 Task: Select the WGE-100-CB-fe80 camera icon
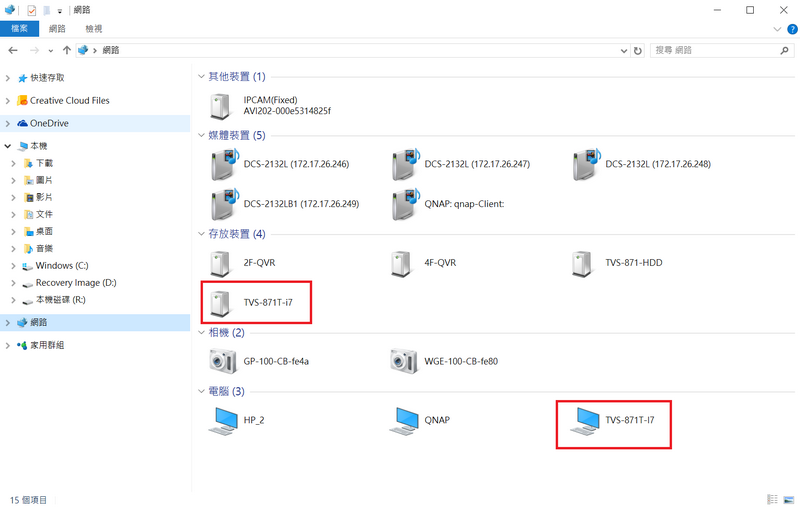pyautogui.click(x=404, y=362)
